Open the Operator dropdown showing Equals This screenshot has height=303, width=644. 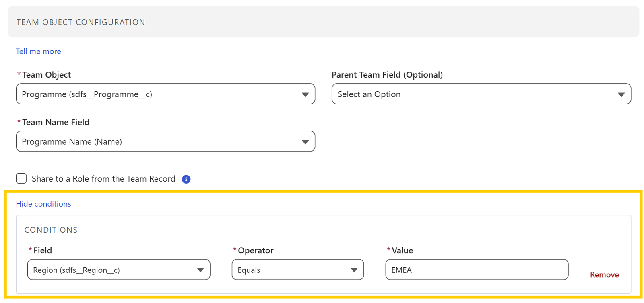298,270
